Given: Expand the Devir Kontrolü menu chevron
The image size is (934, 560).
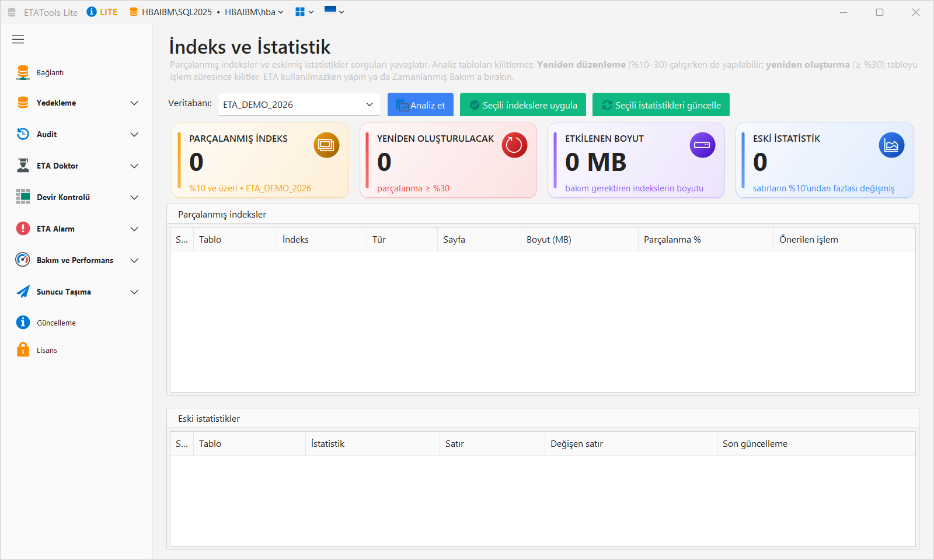Looking at the screenshot, I should pyautogui.click(x=134, y=197).
